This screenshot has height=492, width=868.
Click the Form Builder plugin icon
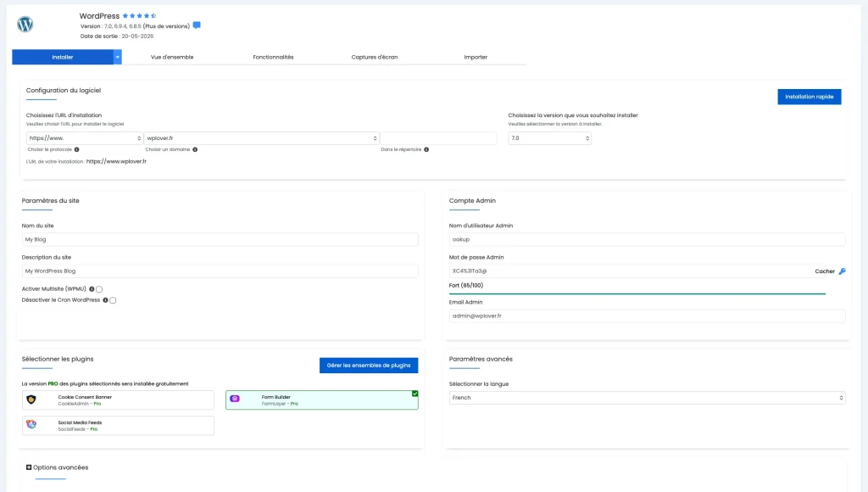(235, 399)
